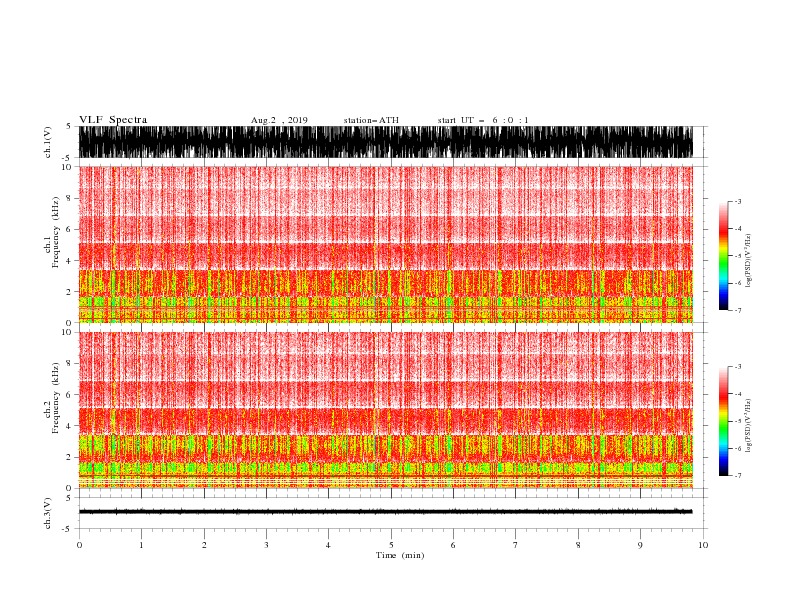This screenshot has width=792, height=612.
Task: Click the log(PSD) label of the ch.2 color bar
Action: click(749, 426)
